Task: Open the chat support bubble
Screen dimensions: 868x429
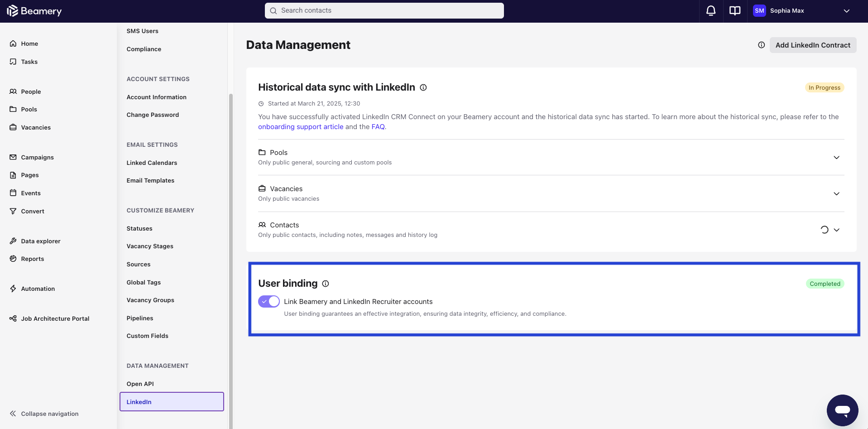Action: (842, 410)
